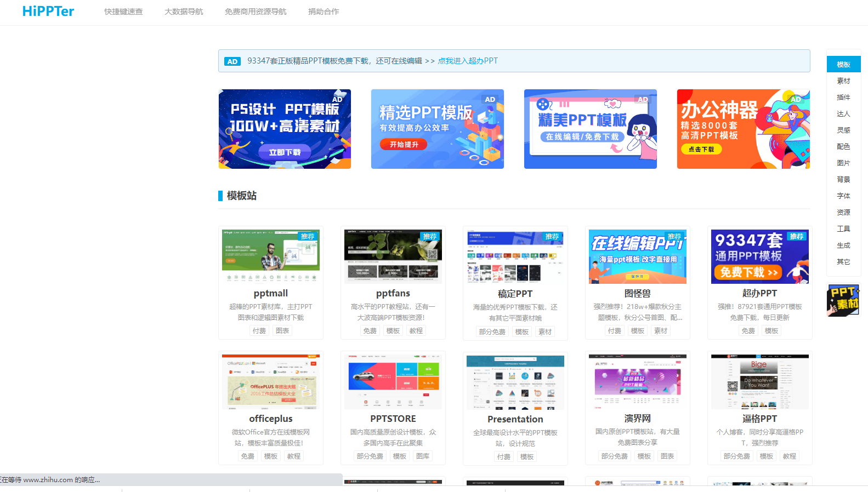
Task: Open the 图怪兽 site thumbnail
Action: [x=638, y=256]
